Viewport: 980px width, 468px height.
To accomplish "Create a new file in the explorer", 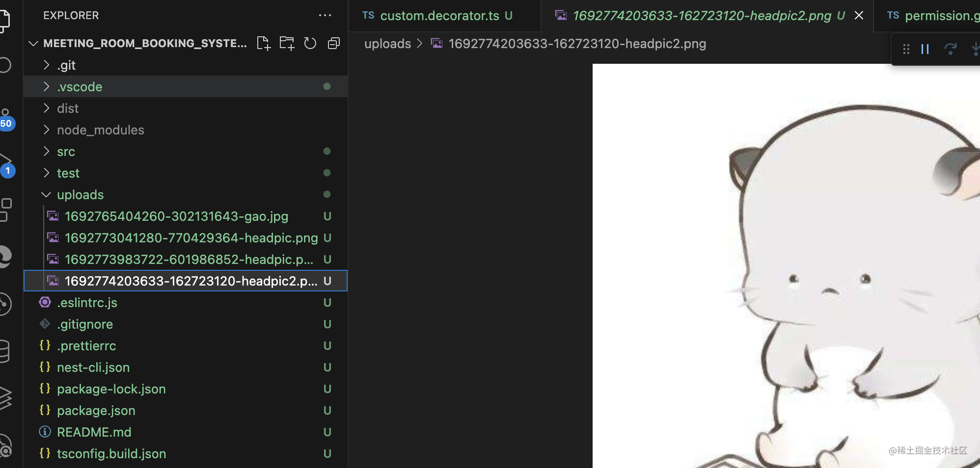I will tap(264, 44).
